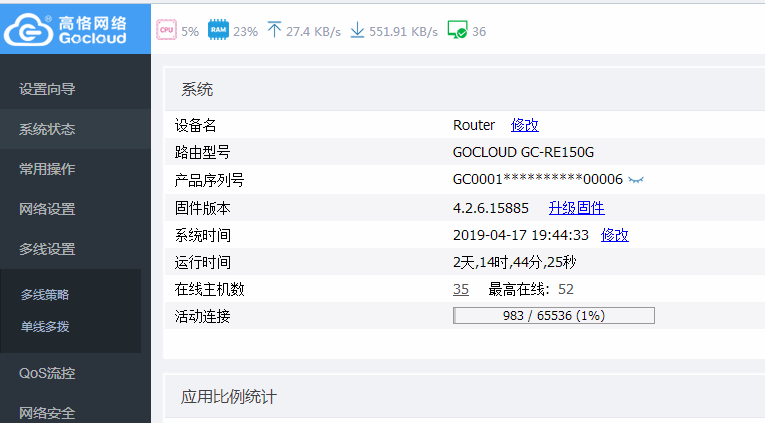Click the 固件版本 row label
The image size is (765, 423).
202,208
